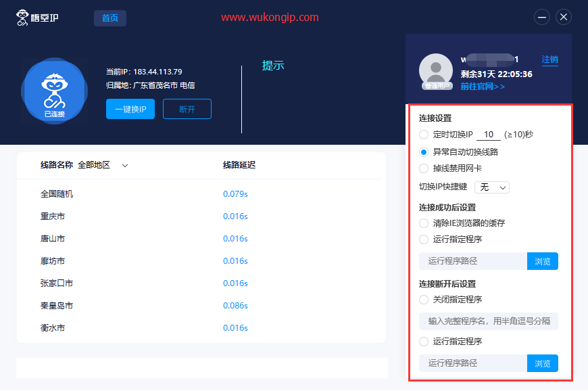Screen dimensions: 588x391
Task: Click 浏览 button under 连接断开后设置
Action: (x=543, y=363)
